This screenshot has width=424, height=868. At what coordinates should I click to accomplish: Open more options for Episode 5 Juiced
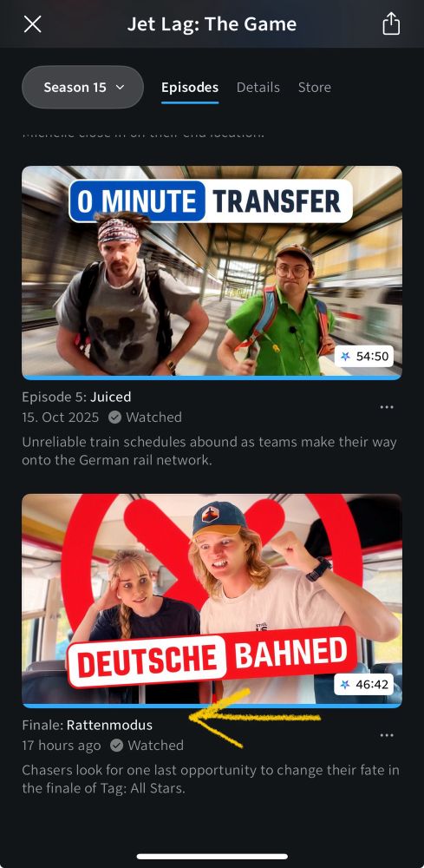[x=387, y=407]
